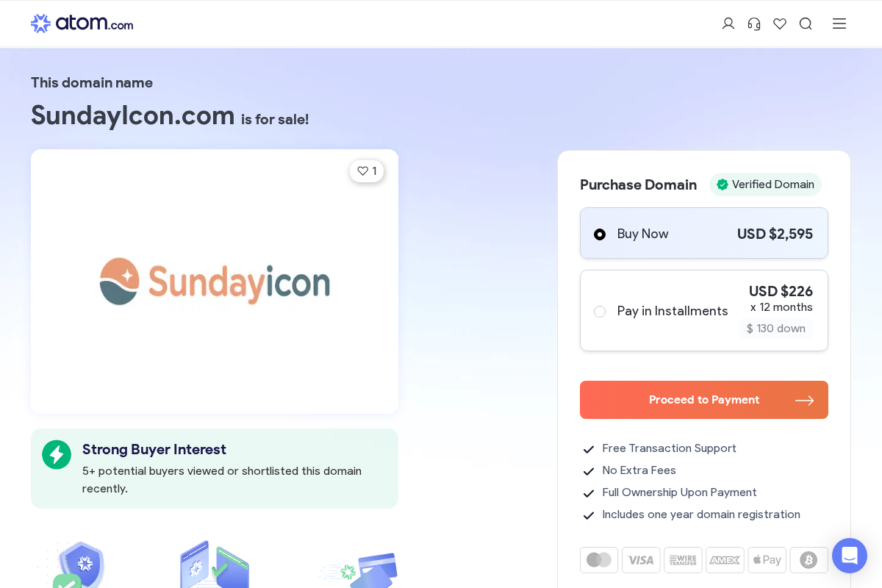This screenshot has height=588, width=882.
Task: Open the user account icon in header
Action: 728,24
